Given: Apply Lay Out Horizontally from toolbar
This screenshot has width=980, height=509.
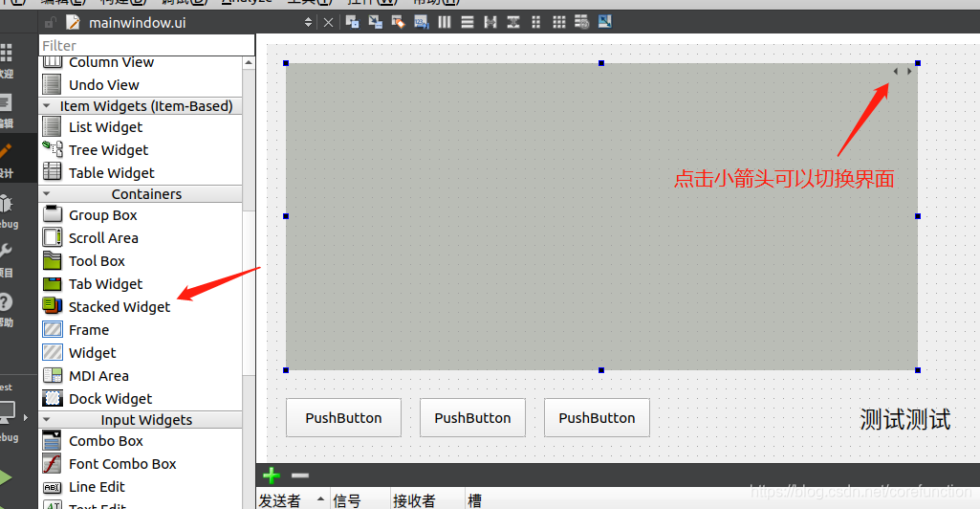Looking at the screenshot, I should 445,23.
